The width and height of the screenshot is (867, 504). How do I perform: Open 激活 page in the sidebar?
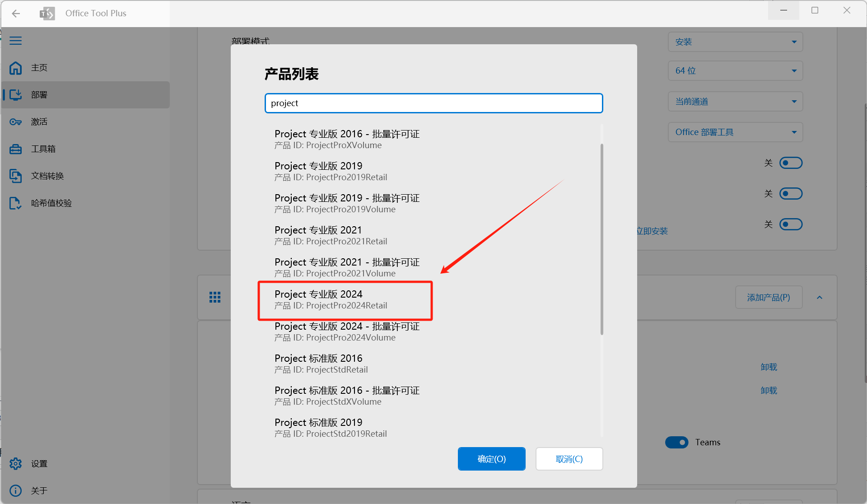[86, 122]
